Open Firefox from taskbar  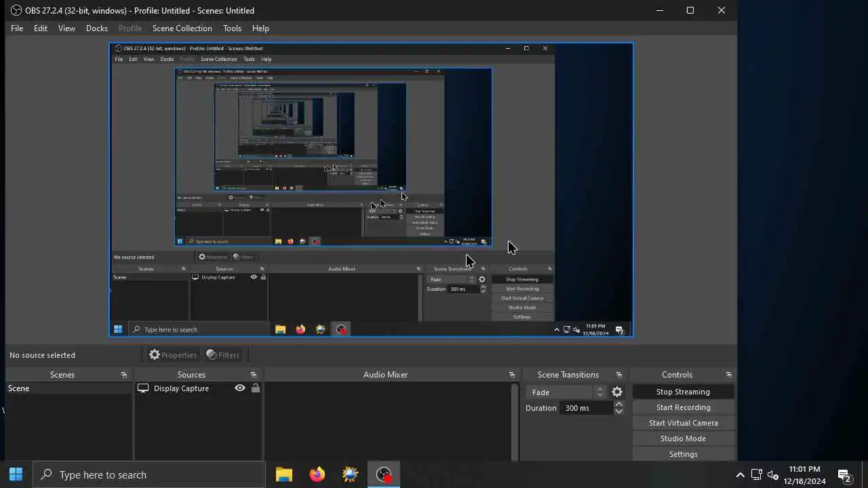pos(317,474)
